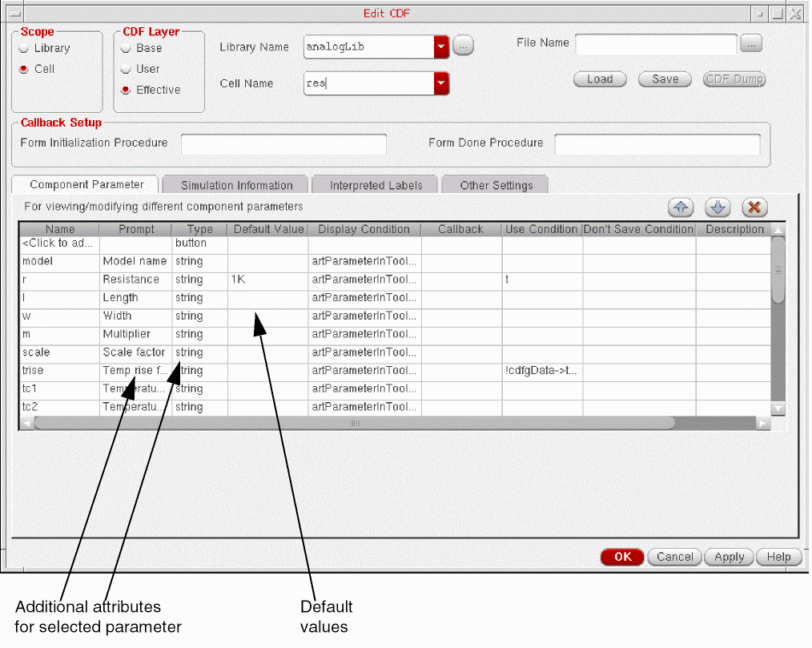Click the Don't Save Condition column header
This screenshot has height=648, width=812.
coord(638,229)
